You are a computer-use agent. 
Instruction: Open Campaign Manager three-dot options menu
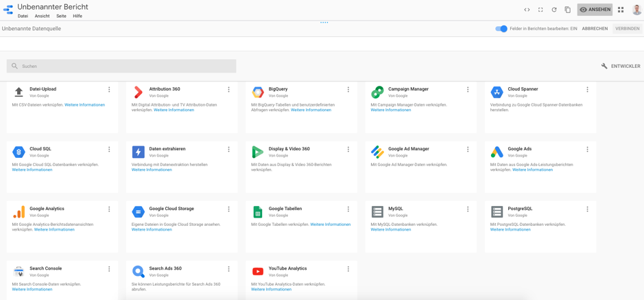pyautogui.click(x=468, y=90)
